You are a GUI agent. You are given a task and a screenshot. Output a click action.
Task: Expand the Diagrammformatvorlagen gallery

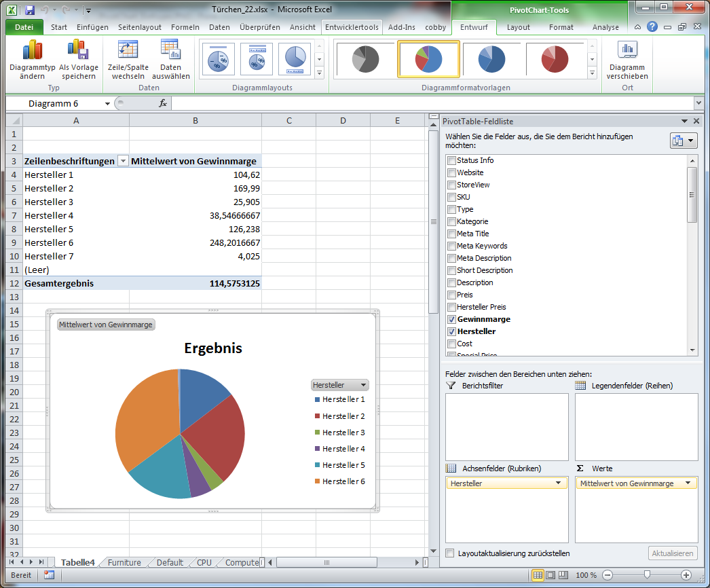pos(593,73)
